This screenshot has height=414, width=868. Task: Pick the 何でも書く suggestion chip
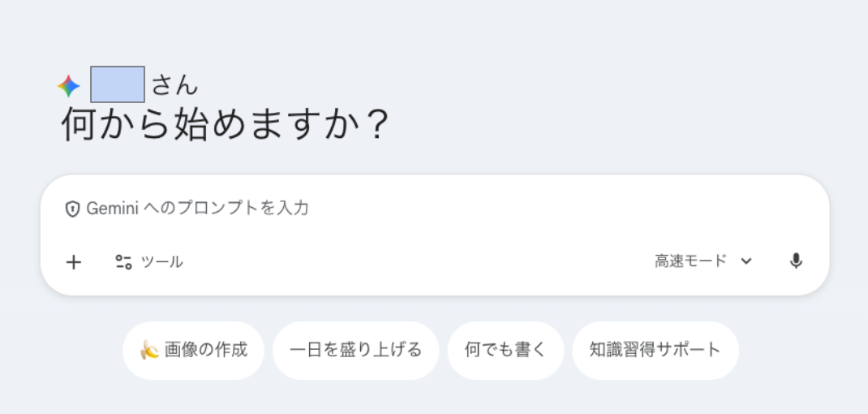pyautogui.click(x=505, y=350)
